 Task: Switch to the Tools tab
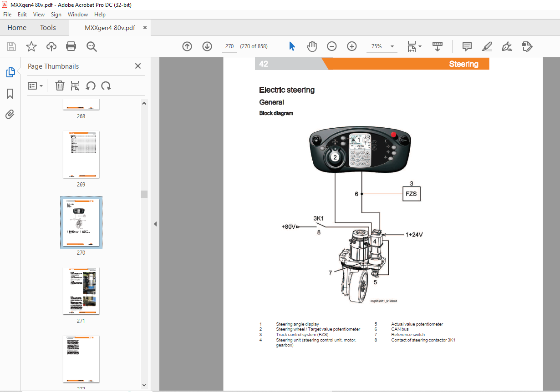pyautogui.click(x=48, y=28)
